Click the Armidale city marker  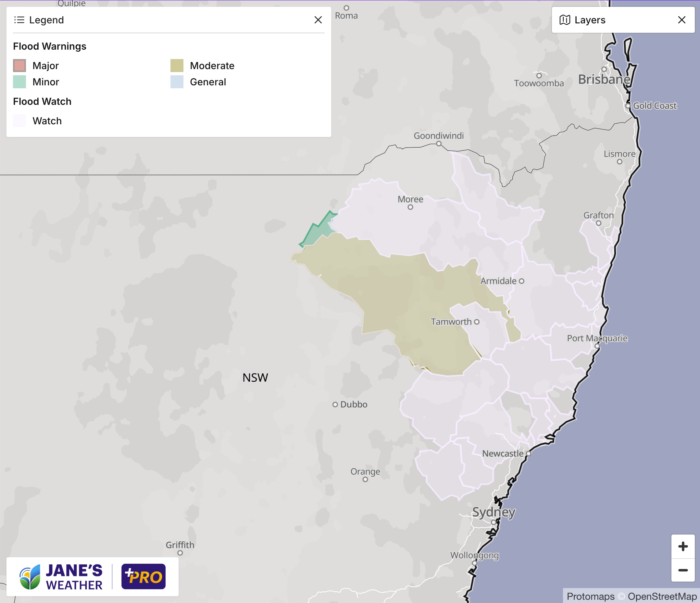(522, 281)
